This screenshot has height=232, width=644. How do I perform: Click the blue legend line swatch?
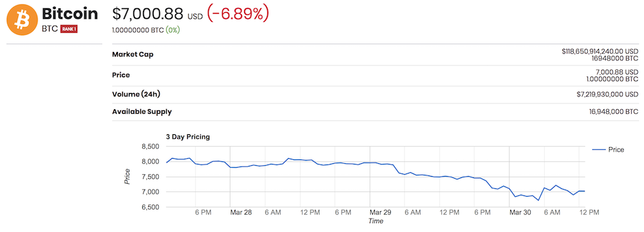point(599,150)
